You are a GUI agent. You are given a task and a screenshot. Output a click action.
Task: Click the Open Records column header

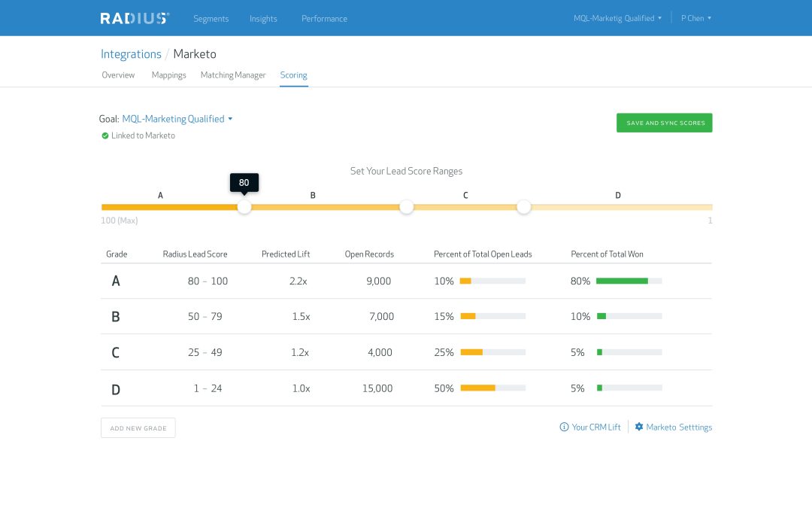tap(369, 254)
